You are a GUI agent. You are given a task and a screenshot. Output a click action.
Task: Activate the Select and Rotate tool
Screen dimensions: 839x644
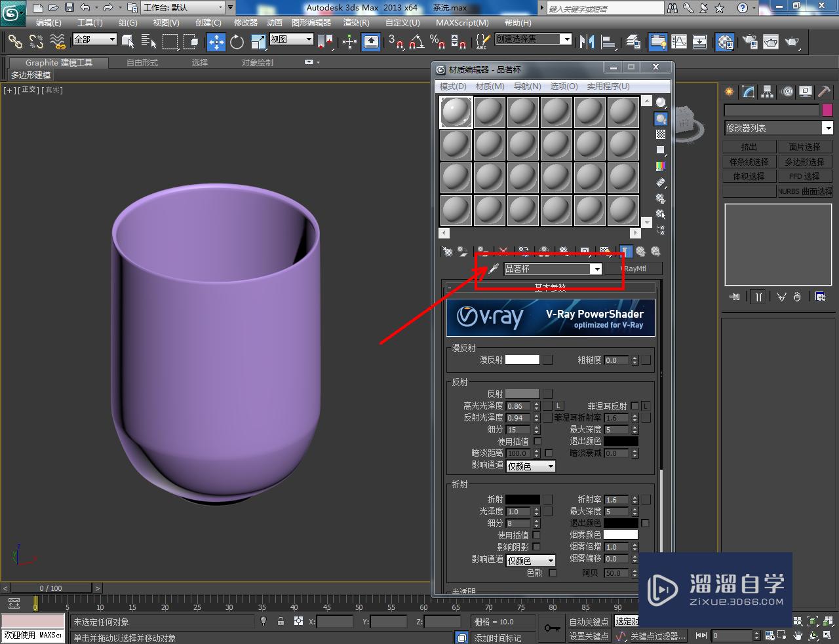[x=237, y=42]
